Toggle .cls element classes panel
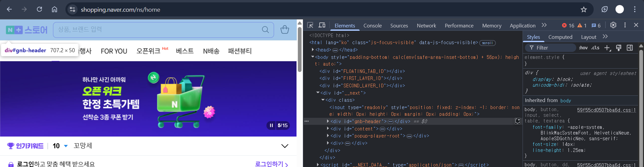The width and height of the screenshot is (644, 167). point(595,48)
